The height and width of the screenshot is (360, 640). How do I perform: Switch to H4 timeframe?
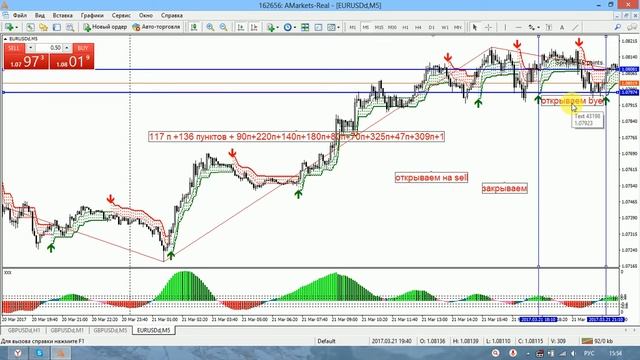(418, 27)
